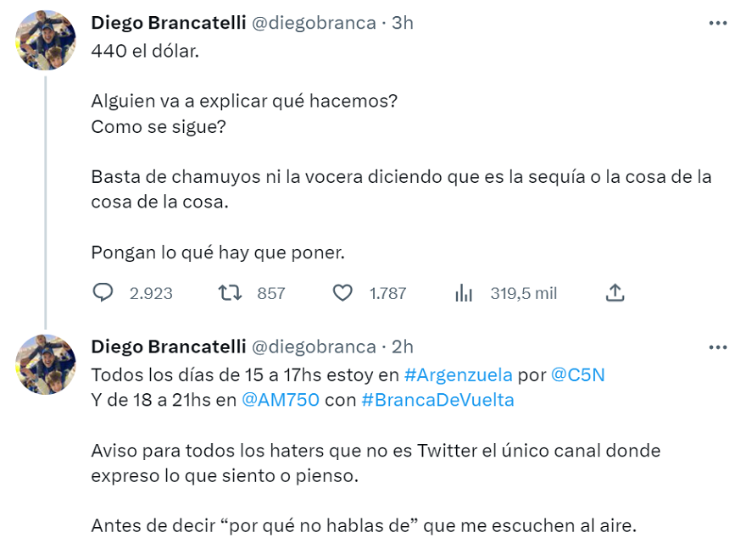Open the @diegobranca handle on first tweet
This screenshot has width=746, height=560.
pos(314,23)
